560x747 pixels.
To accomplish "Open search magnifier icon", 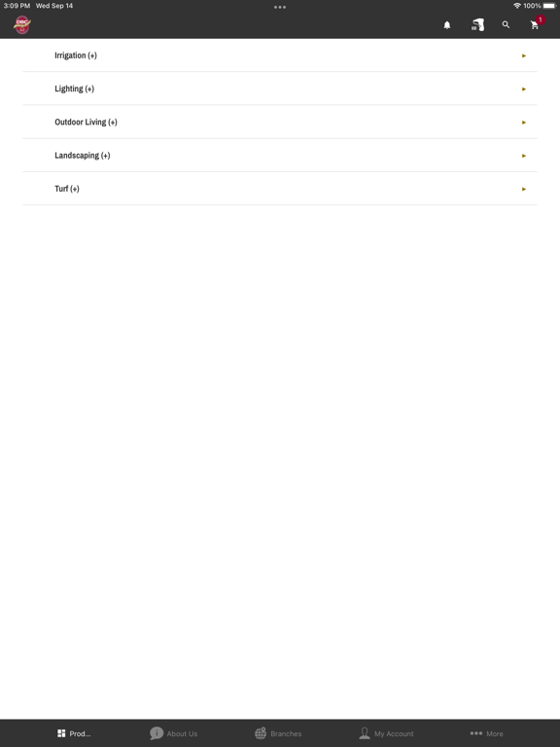I will [x=506, y=24].
